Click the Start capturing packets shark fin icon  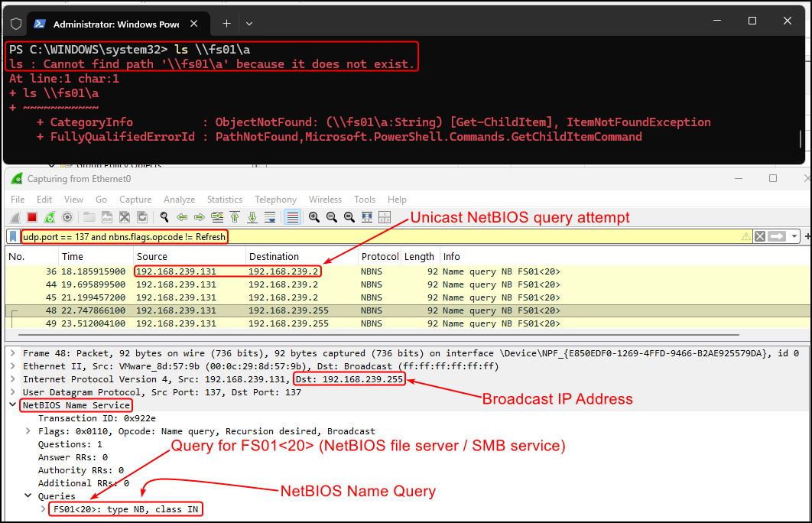pos(15,217)
